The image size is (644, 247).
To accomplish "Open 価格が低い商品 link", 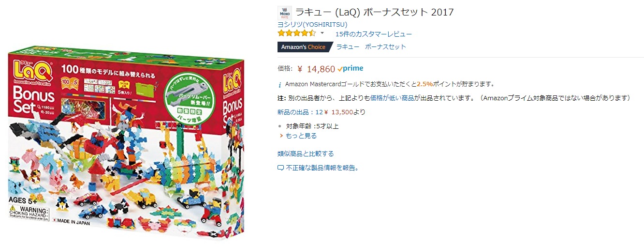I will click(392, 98).
